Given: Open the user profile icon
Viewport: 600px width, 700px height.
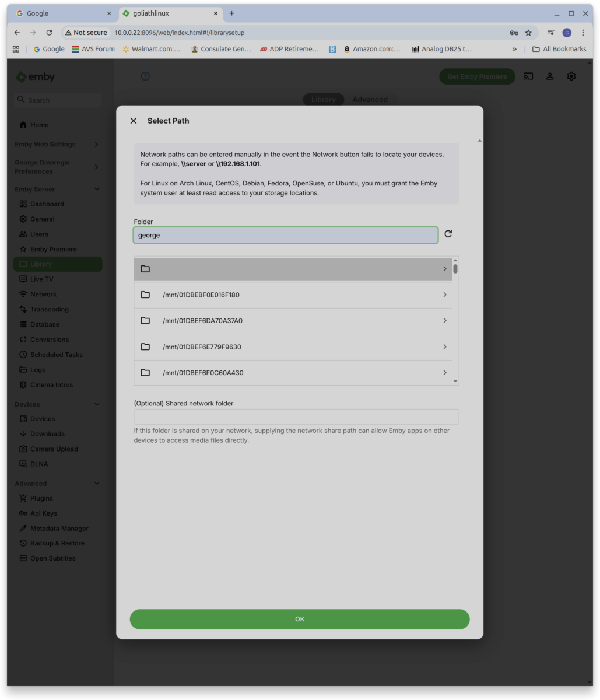Looking at the screenshot, I should (x=550, y=76).
